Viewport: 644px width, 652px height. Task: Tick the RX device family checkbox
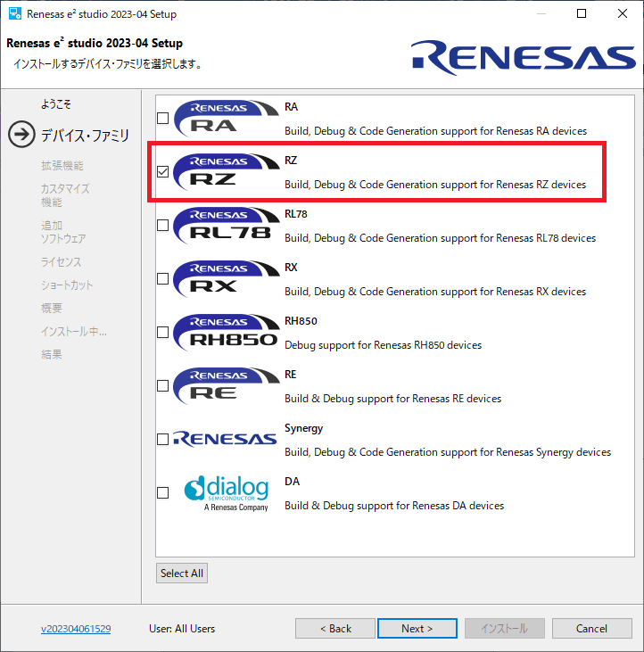pyautogui.click(x=163, y=278)
